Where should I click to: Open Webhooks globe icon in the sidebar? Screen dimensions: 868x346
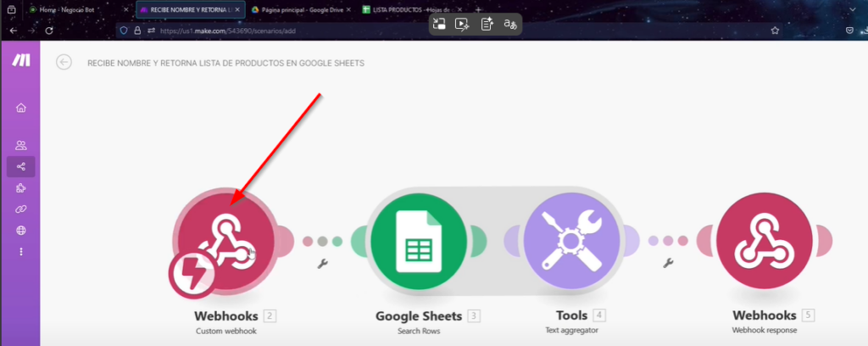[21, 231]
